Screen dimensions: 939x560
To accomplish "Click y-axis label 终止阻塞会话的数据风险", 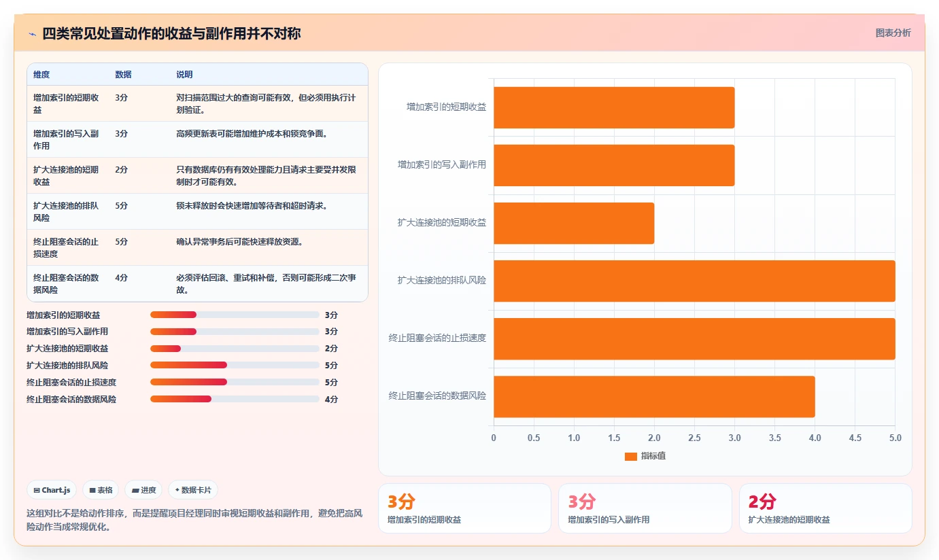I will 437,396.
